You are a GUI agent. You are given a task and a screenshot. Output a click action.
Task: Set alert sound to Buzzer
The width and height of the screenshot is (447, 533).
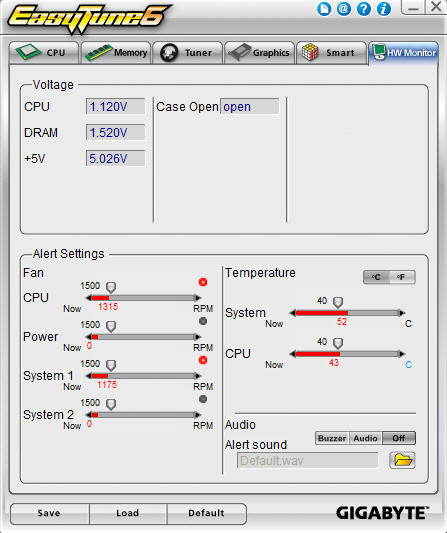[332, 439]
